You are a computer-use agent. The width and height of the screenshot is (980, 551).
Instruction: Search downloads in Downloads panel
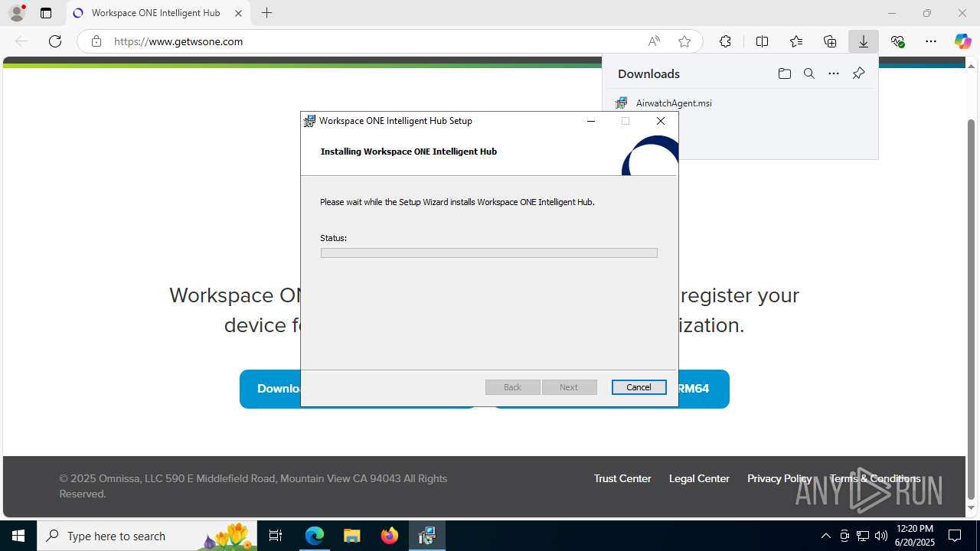click(x=808, y=73)
